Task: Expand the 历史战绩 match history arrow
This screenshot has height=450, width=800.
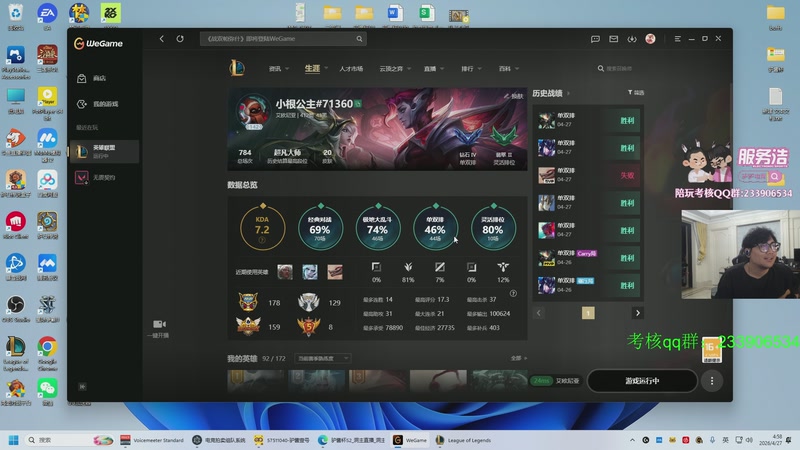Action: [x=568, y=93]
